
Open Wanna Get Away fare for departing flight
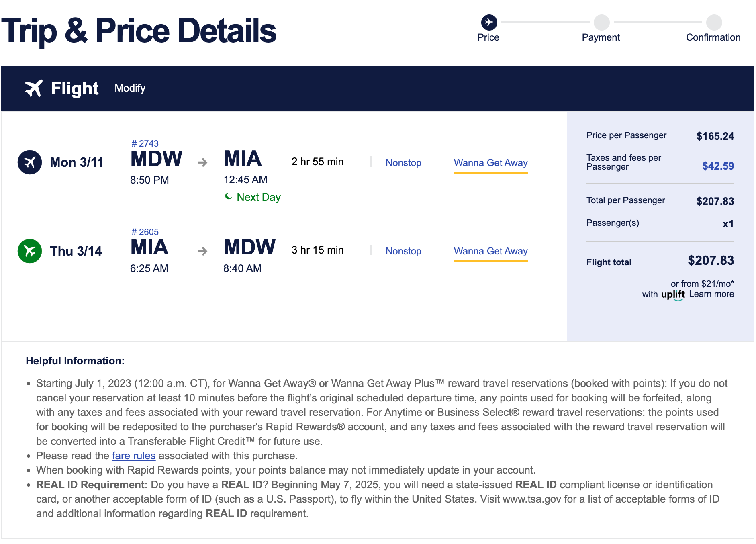[490, 163]
